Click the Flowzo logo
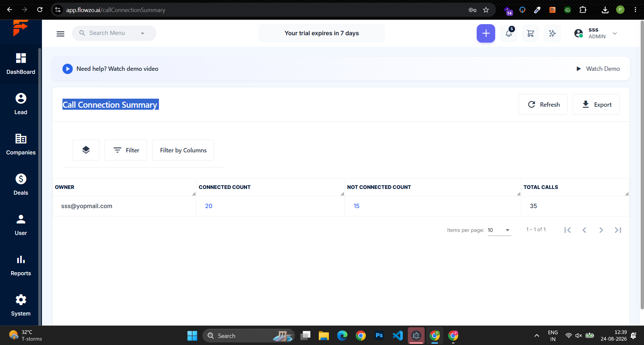This screenshot has width=644, height=345. [20, 28]
